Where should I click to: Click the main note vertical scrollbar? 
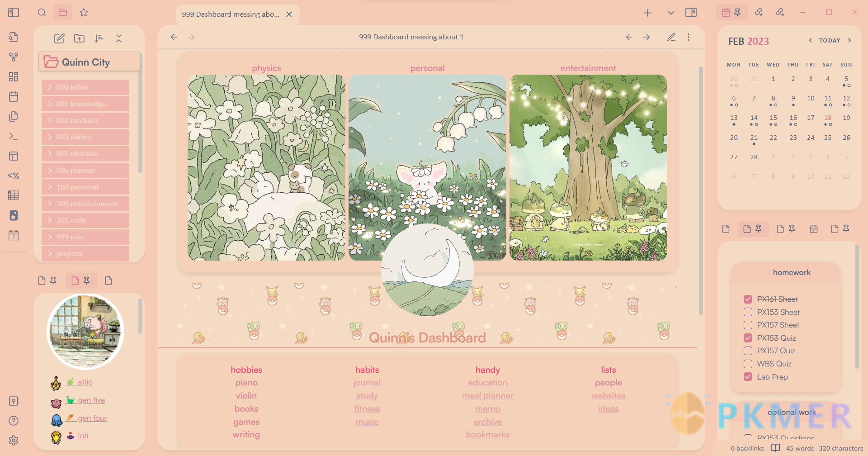(x=701, y=190)
